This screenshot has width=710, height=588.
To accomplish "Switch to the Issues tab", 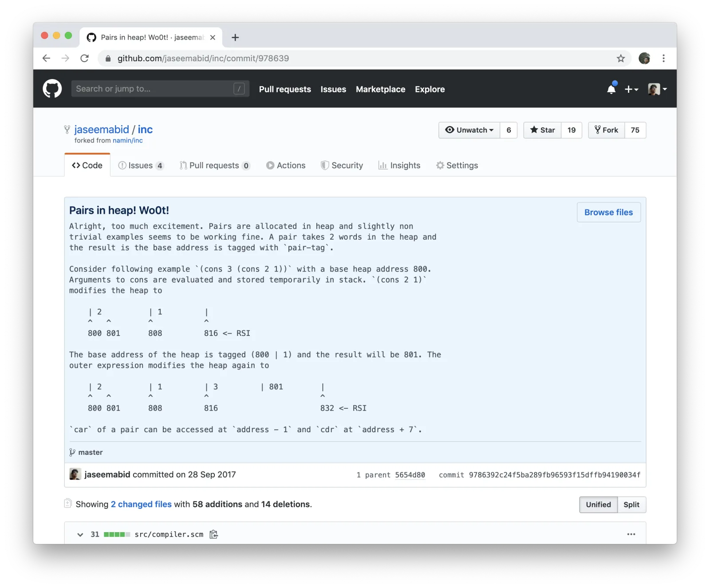I will pos(141,166).
